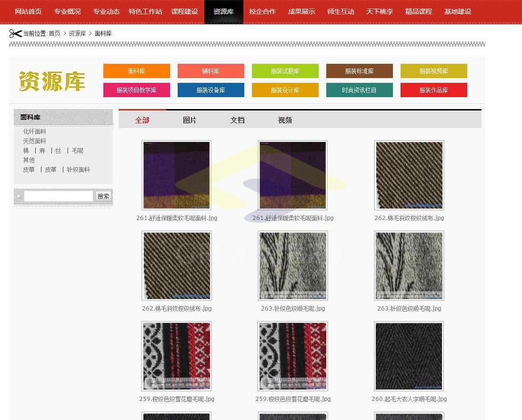Open 校企合作 in the top navigation

[262, 11]
